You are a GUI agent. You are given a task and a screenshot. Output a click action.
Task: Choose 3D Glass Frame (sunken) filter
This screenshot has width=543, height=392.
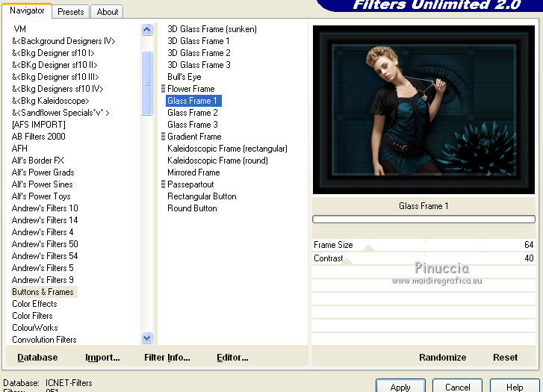pyautogui.click(x=212, y=29)
